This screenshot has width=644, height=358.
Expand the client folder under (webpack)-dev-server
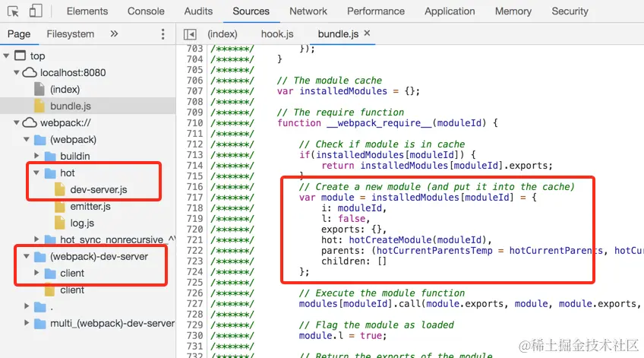(x=36, y=273)
